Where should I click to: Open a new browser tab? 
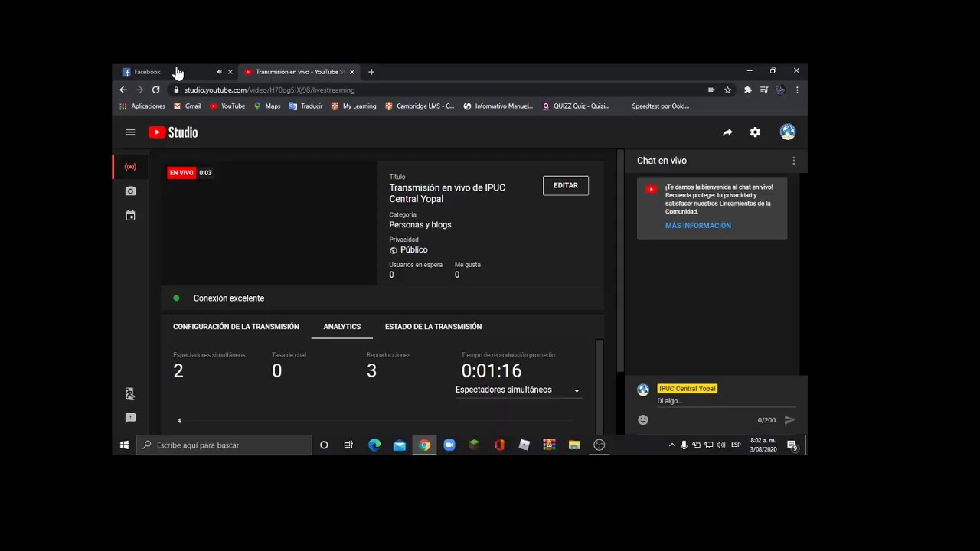pos(371,72)
